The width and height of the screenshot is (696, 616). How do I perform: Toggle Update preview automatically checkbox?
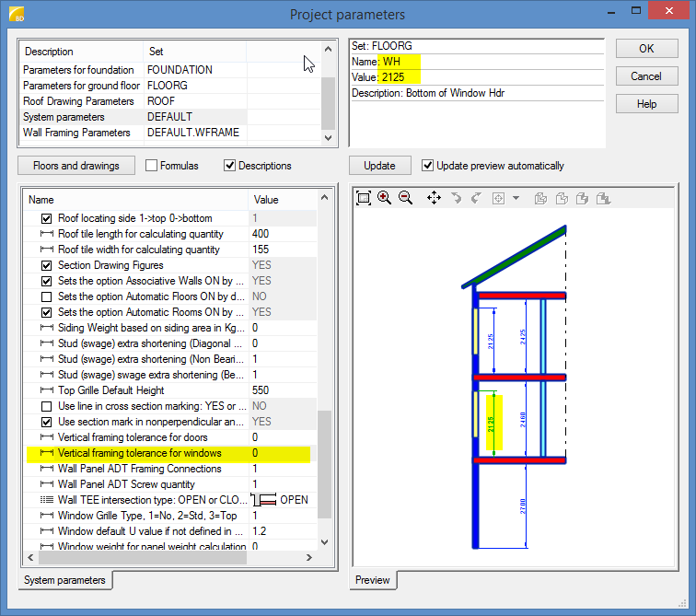point(428,166)
